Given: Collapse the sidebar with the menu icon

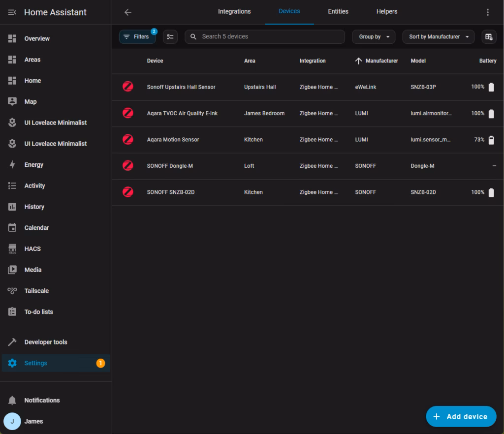Looking at the screenshot, I should pos(12,12).
